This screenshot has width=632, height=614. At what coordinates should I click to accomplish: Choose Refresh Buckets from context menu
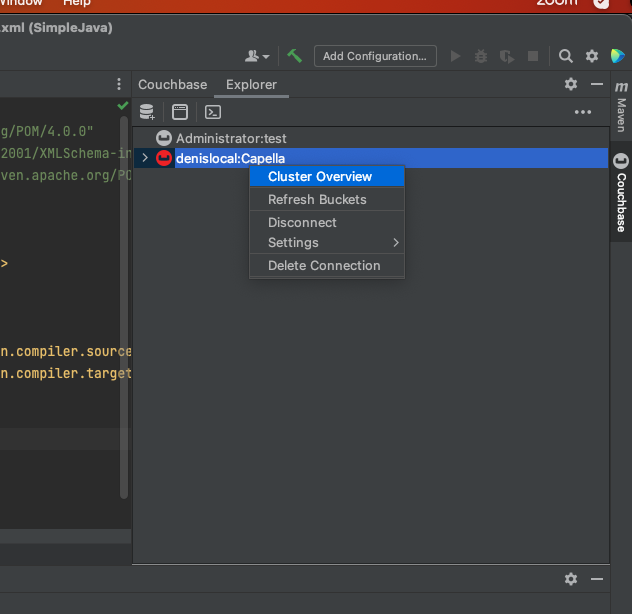click(327, 200)
